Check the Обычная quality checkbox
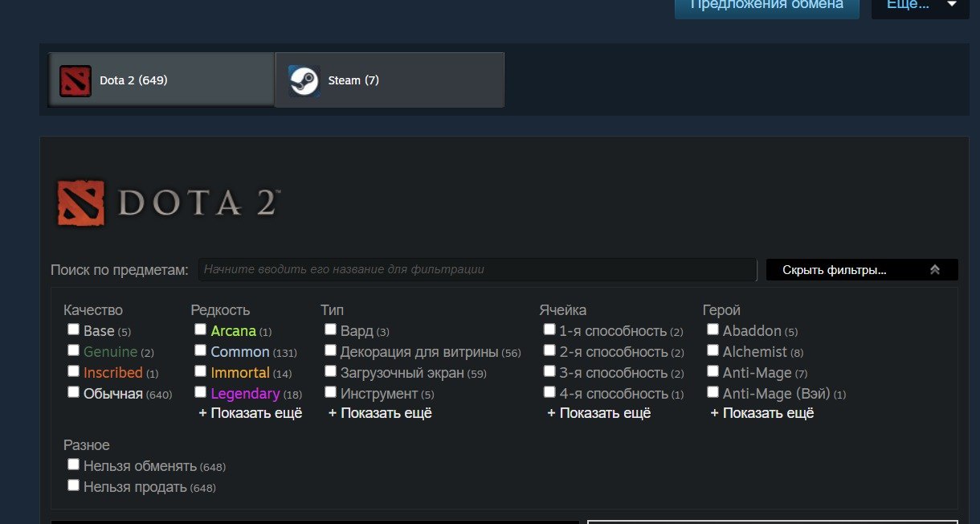Screen dimensions: 980x524 click(x=74, y=392)
